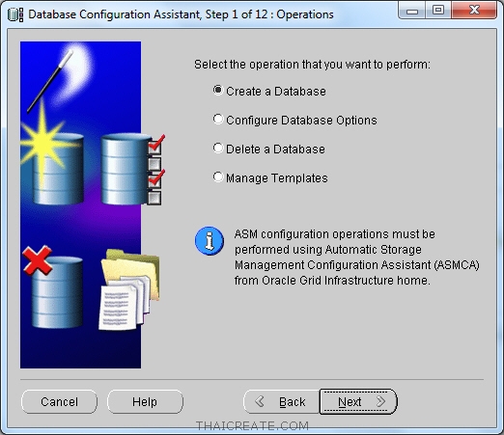Select the Delete a Database option
Viewport: 504px width, 435px height.
[218, 149]
